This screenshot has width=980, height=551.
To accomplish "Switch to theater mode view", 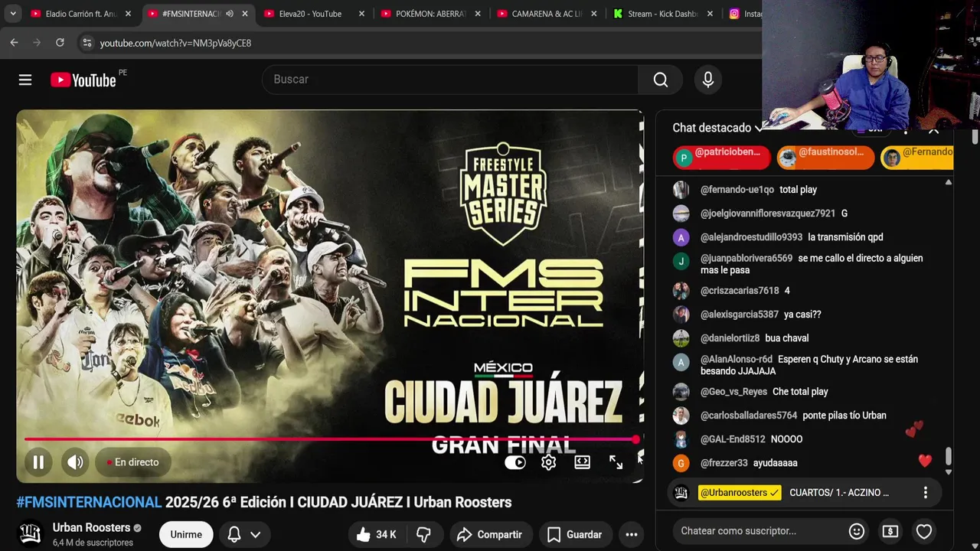I will coord(582,462).
